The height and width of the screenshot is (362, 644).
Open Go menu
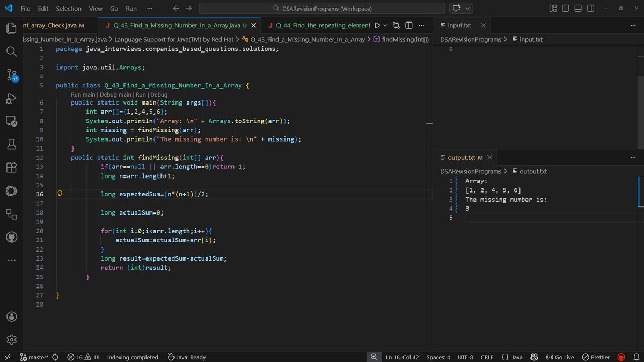(x=114, y=9)
